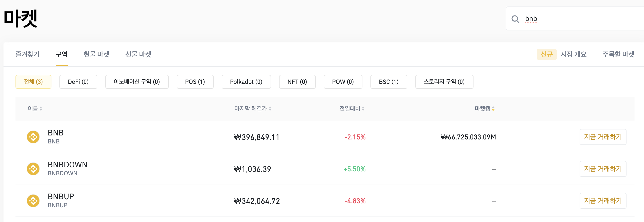644x222 pixels.
Task: Select the 스토리지 구역 (0) filter
Action: (444, 82)
